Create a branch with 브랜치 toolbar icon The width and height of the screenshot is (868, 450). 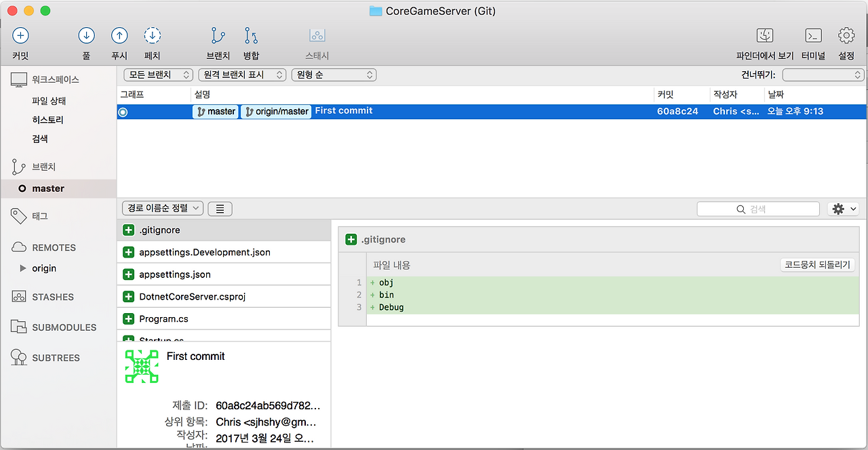218,35
